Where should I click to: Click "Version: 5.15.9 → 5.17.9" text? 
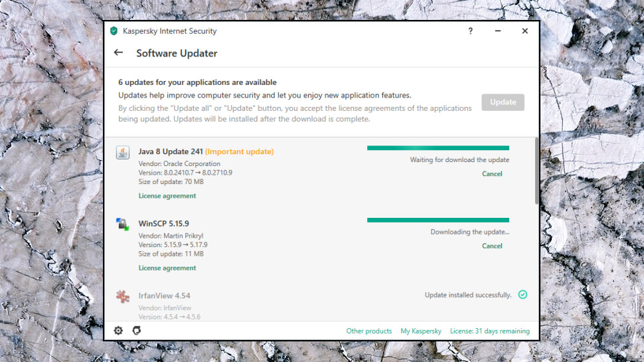(173, 245)
